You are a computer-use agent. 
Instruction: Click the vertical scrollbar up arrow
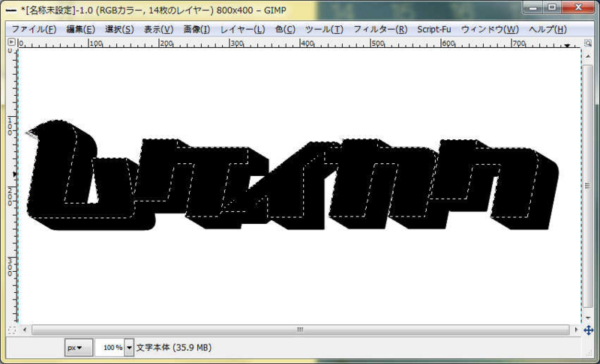point(588,56)
